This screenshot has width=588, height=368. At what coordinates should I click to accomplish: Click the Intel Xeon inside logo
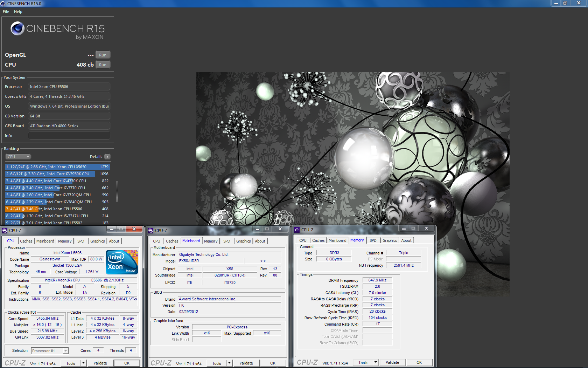pos(122,262)
